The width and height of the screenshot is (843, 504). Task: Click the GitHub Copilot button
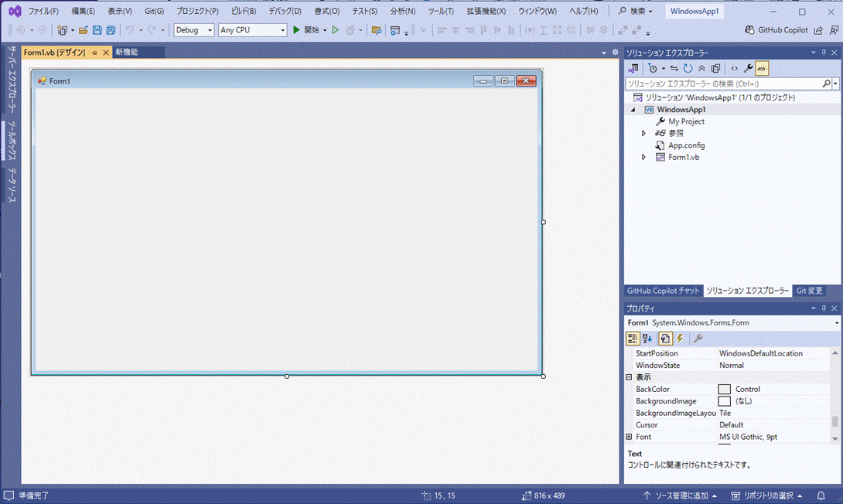(x=776, y=30)
